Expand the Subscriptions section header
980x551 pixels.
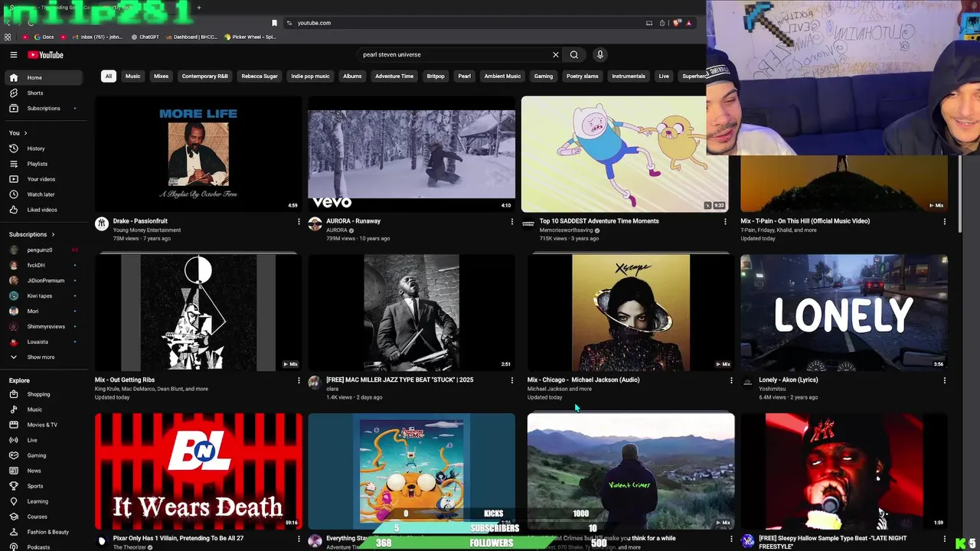[x=31, y=234]
